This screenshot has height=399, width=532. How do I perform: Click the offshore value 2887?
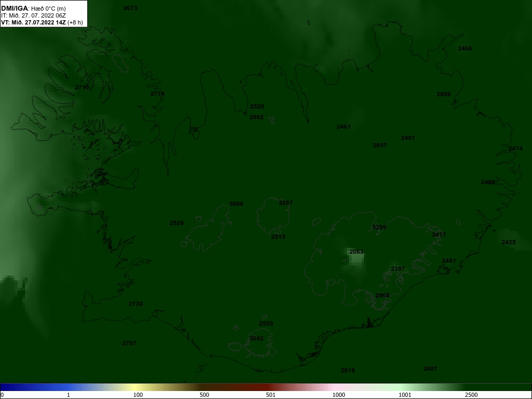pos(430,369)
